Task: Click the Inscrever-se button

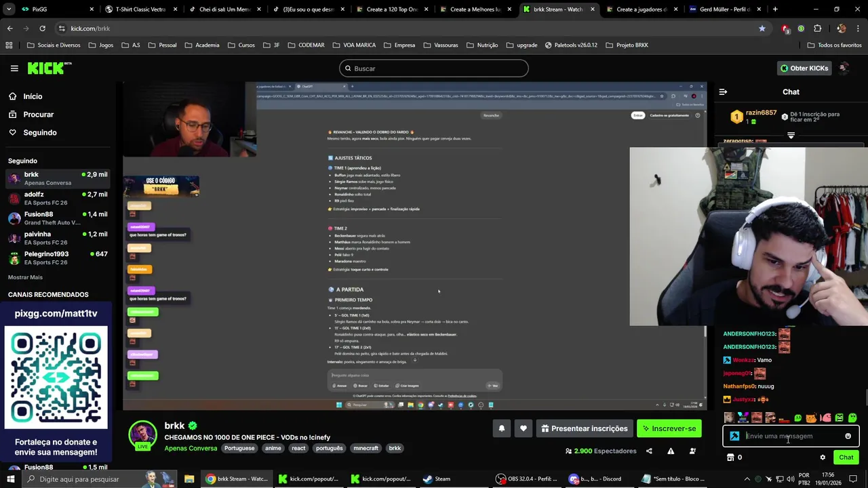Action: tap(669, 428)
